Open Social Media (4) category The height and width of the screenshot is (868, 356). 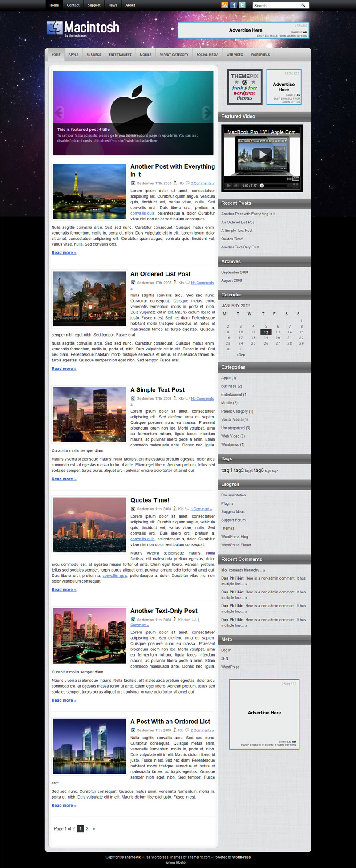[x=235, y=419]
